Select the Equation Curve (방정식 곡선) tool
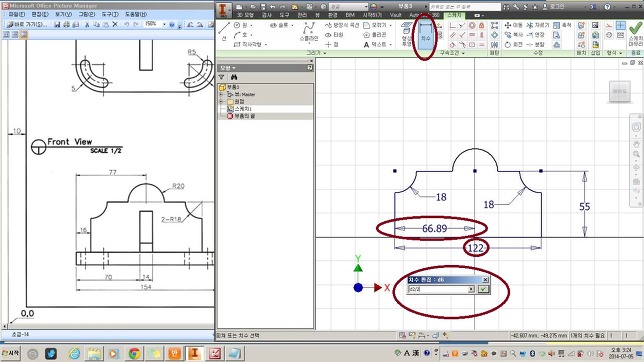644x362 pixels. click(x=342, y=25)
